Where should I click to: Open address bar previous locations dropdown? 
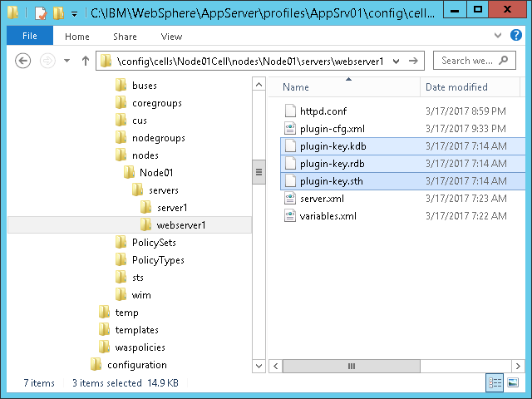click(x=395, y=61)
